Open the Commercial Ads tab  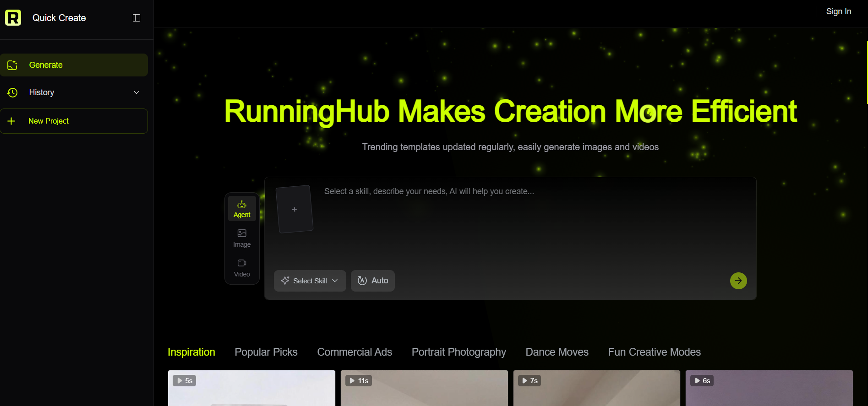point(355,352)
